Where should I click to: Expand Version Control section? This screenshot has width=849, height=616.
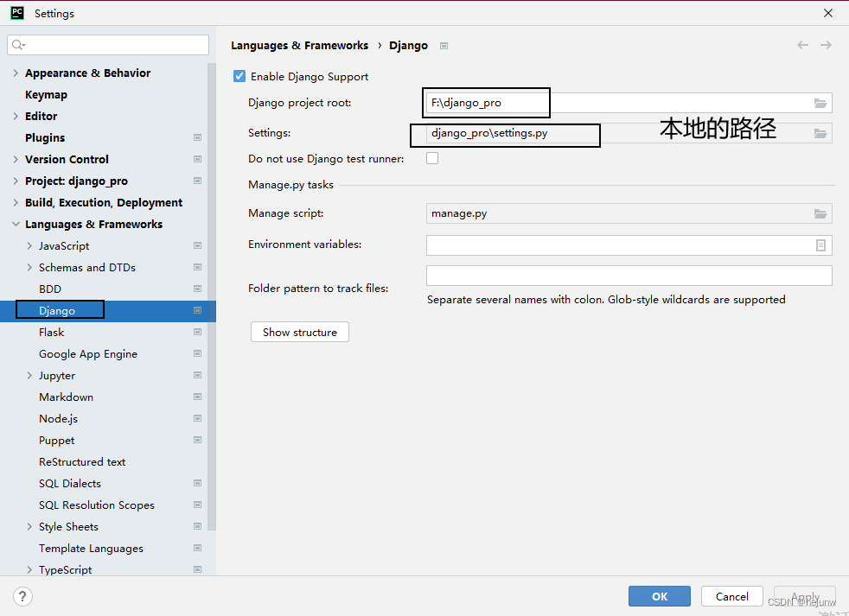pos(16,159)
